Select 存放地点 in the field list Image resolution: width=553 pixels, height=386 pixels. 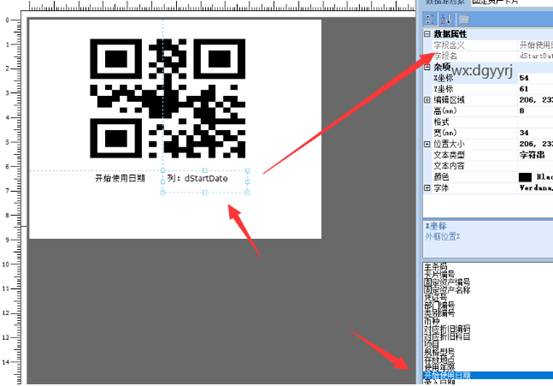(x=439, y=359)
